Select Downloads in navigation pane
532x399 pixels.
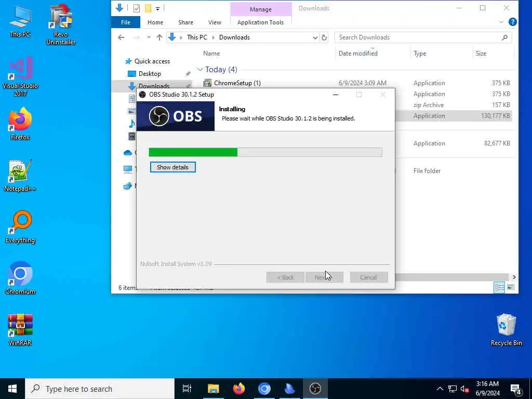click(154, 86)
